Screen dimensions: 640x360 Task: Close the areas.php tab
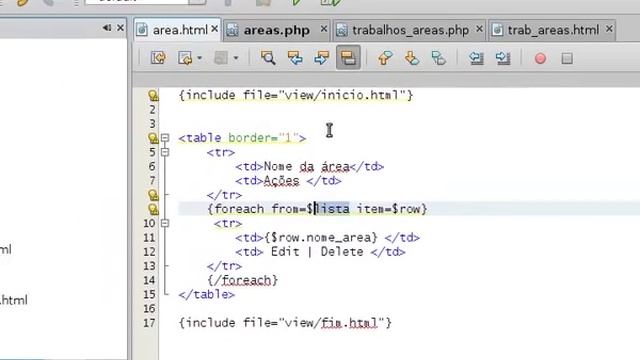coord(324,29)
